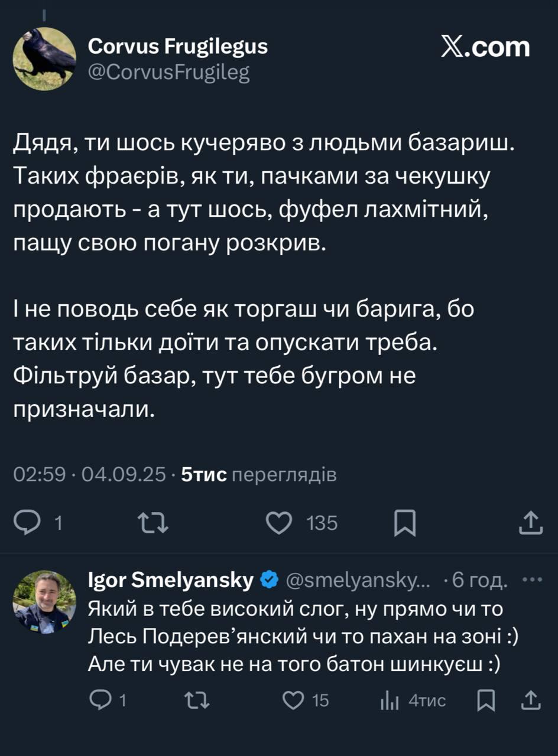Click the Corvus Frugilegus display name
Image resolution: width=558 pixels, height=756 pixels.
point(177,46)
